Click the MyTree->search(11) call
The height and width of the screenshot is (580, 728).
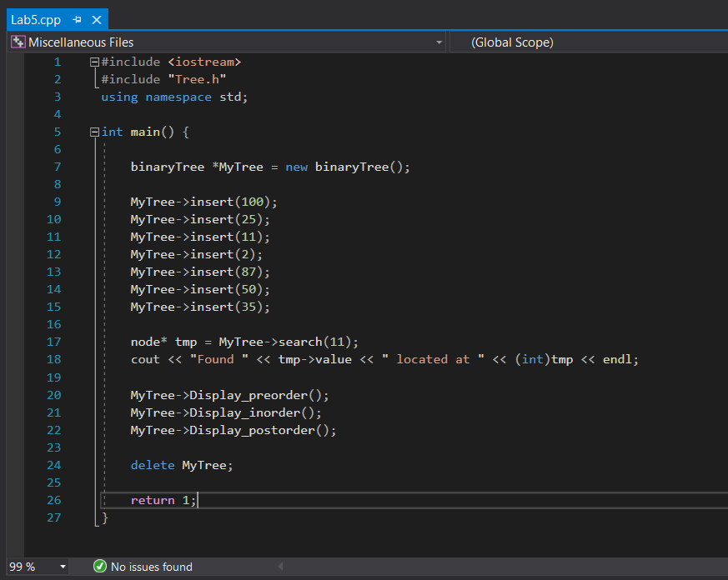pos(284,342)
